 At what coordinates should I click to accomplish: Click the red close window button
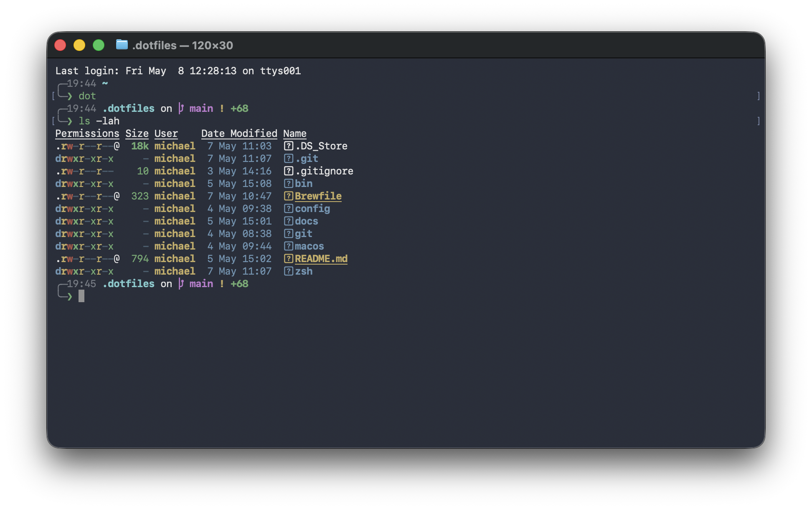click(x=60, y=45)
